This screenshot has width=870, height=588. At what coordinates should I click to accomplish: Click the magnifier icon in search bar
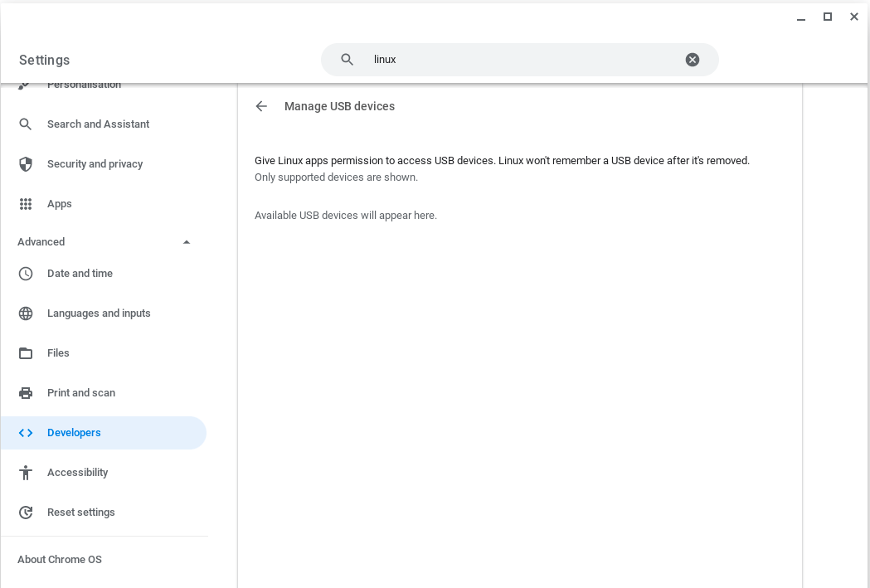(x=348, y=60)
